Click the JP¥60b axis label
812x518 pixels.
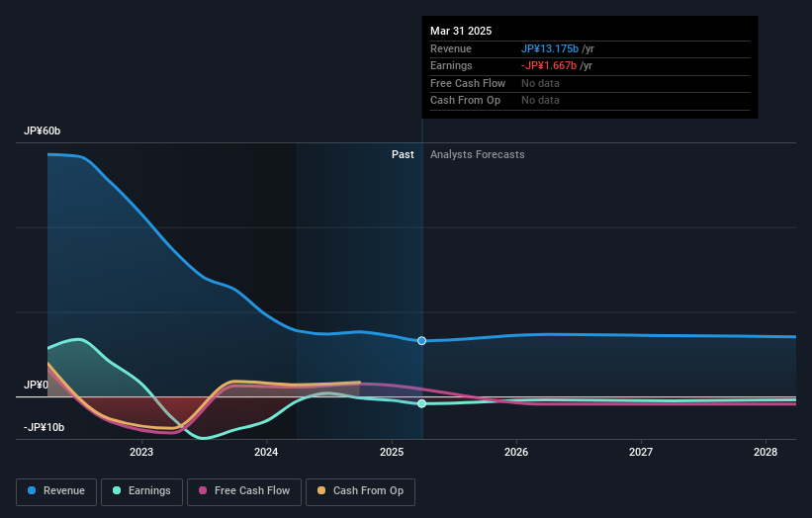point(42,130)
